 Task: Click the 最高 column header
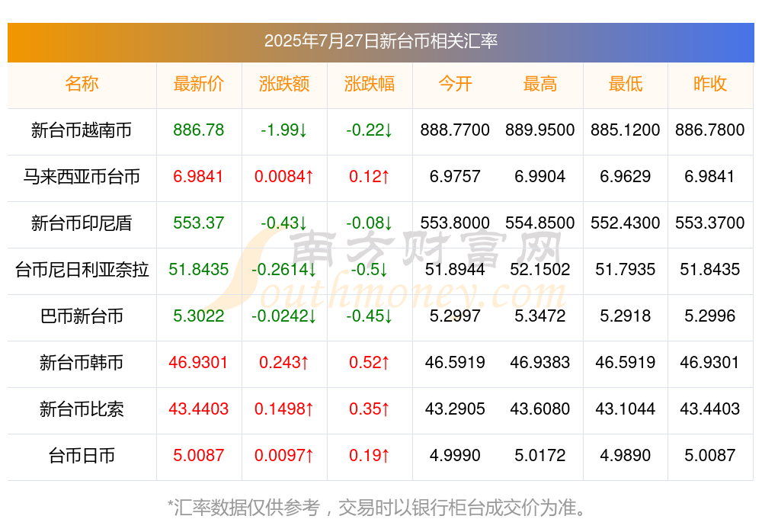(540, 84)
